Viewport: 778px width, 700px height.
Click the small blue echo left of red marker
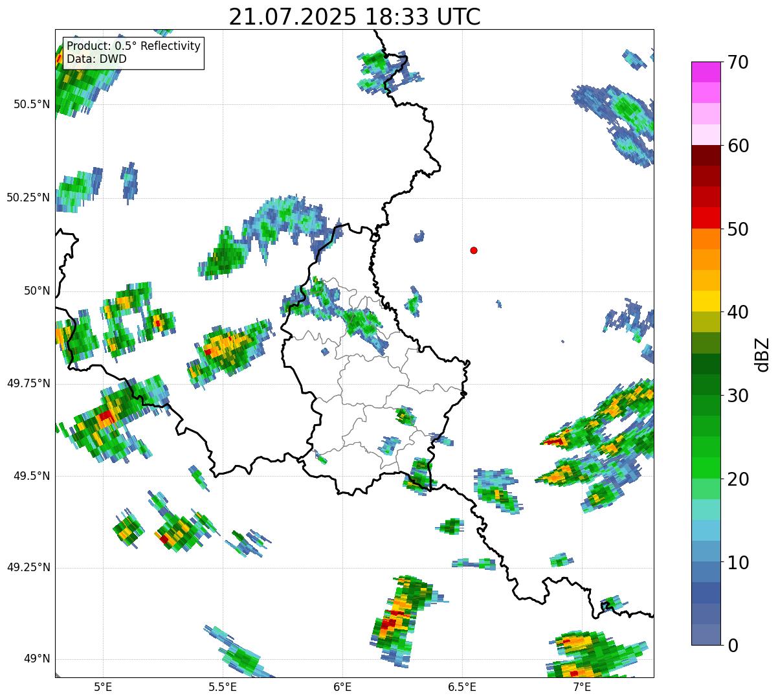pos(419,236)
